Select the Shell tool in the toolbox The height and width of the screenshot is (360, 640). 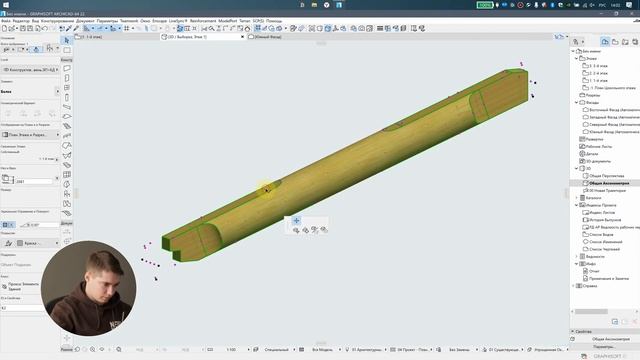tap(67, 156)
